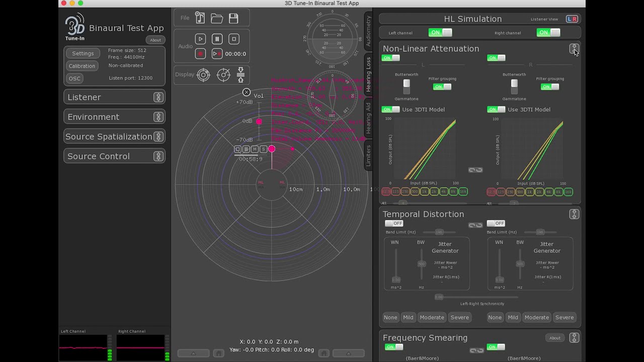Toggle left Filter grouping switch
Screen dimensions: 644x362
click(x=442, y=87)
